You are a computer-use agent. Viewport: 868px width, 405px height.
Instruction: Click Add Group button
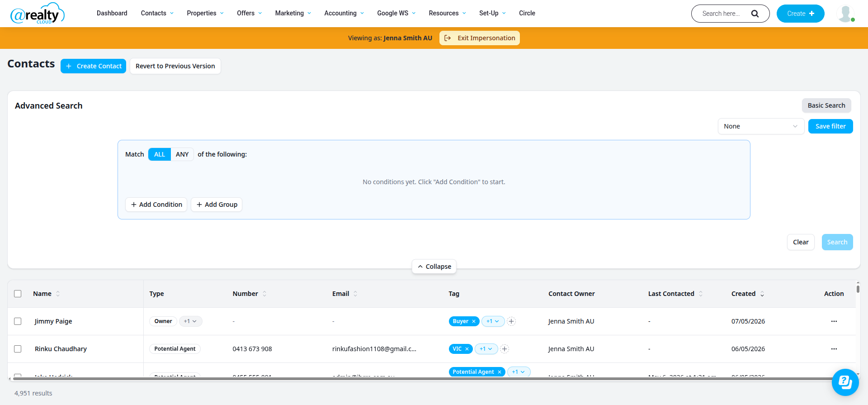pos(217,205)
